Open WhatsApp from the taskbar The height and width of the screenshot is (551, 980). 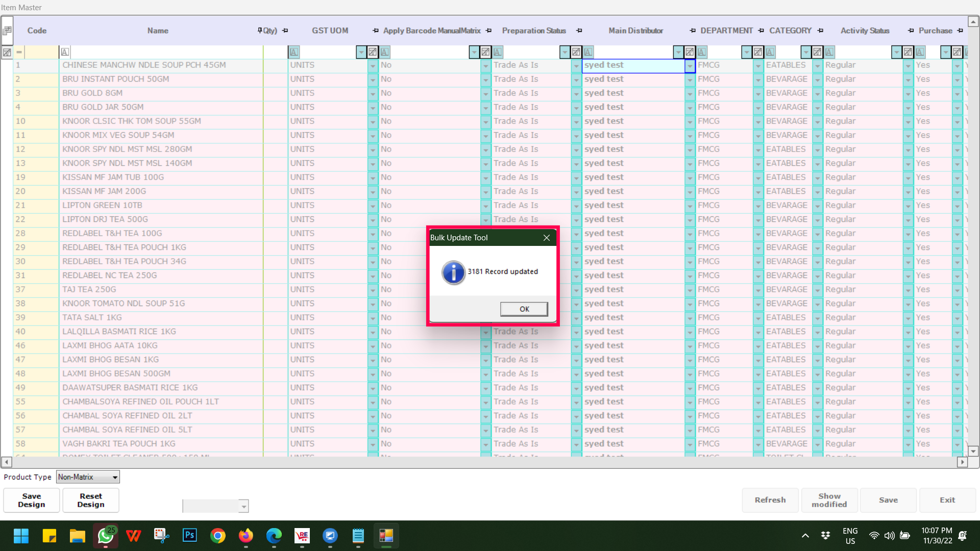[106, 536]
